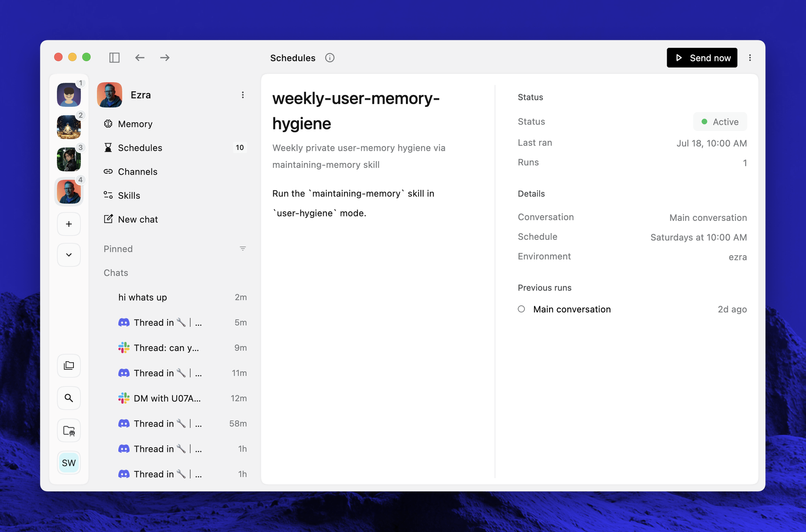Open the SW user profile badge

[x=69, y=463]
